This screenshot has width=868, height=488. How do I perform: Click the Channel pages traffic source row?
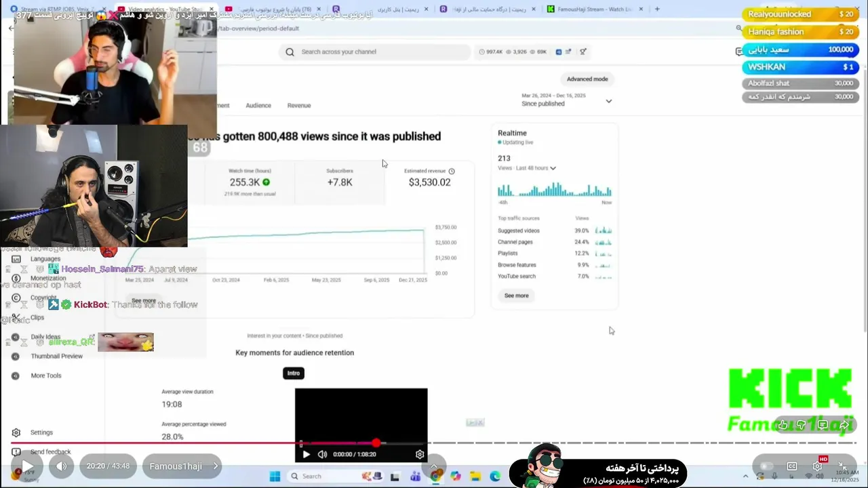555,242
